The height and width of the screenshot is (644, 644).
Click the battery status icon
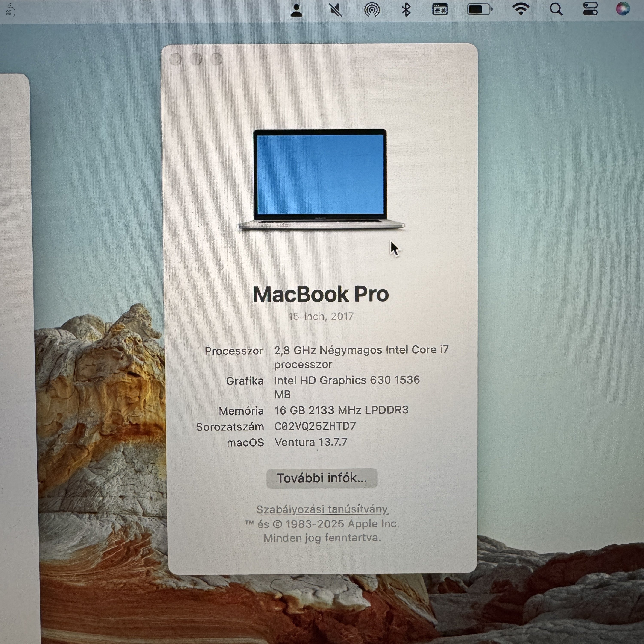tap(480, 9)
